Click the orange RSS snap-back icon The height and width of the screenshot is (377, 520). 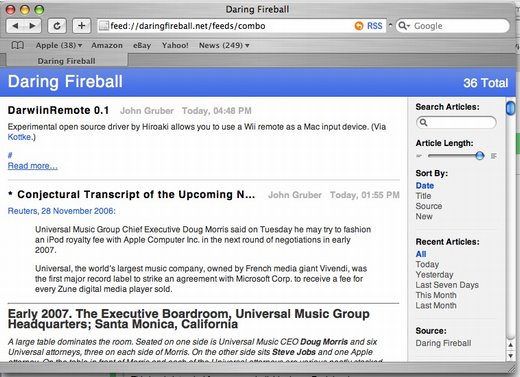pyautogui.click(x=359, y=26)
